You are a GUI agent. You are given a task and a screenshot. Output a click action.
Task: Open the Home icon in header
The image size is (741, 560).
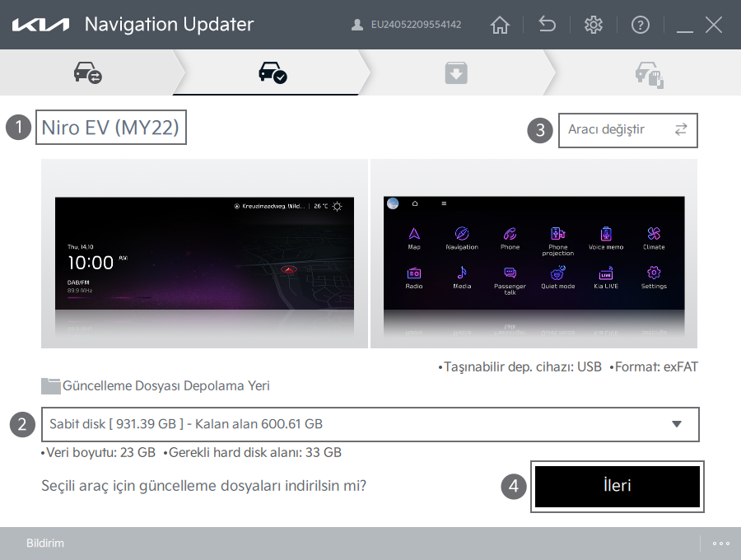(500, 25)
